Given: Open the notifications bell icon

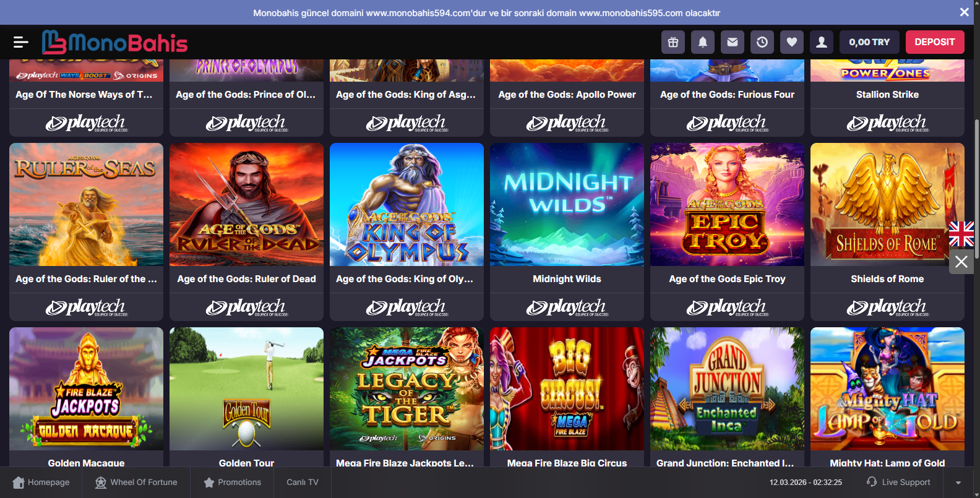Looking at the screenshot, I should [703, 42].
